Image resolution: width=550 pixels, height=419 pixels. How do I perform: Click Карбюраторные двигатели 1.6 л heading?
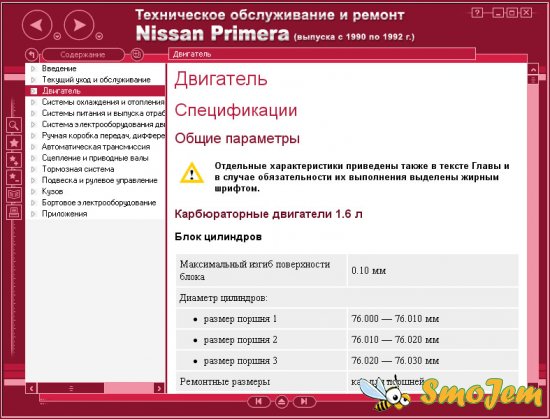tap(268, 214)
